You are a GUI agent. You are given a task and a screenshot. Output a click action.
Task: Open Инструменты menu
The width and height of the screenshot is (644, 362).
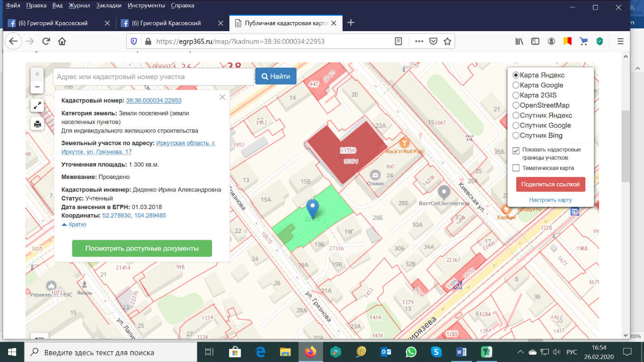tap(146, 5)
